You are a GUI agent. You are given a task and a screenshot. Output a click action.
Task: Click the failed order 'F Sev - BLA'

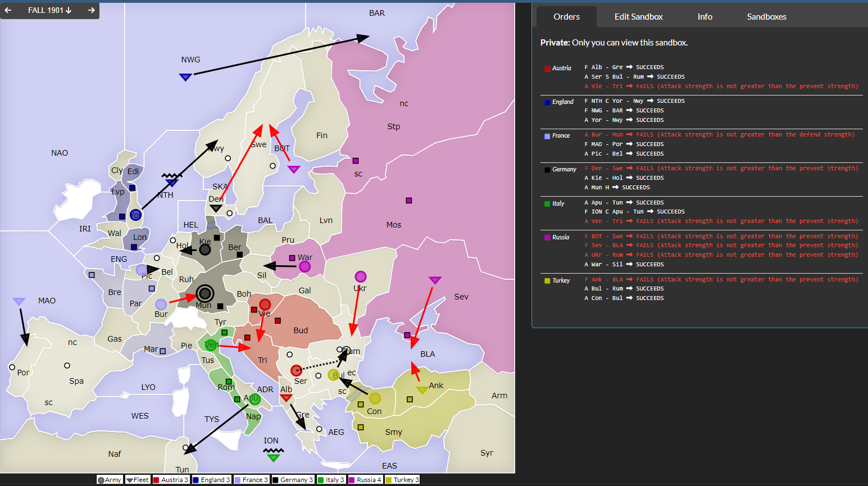721,246
